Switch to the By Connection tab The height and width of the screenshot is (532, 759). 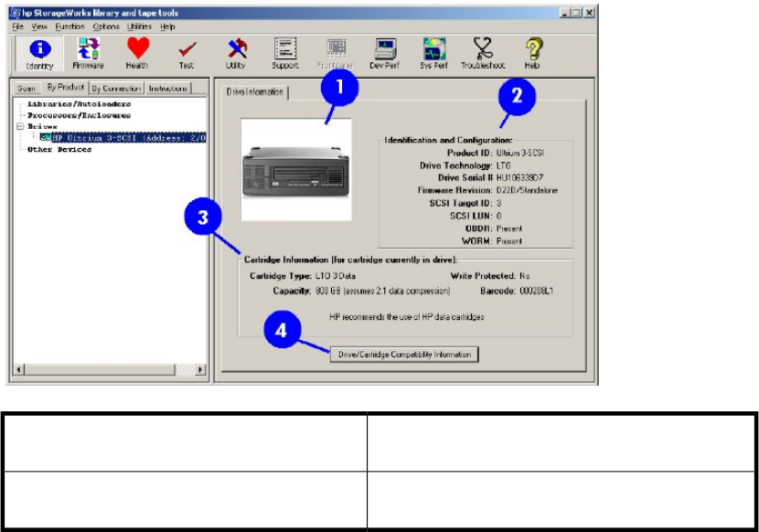click(116, 89)
